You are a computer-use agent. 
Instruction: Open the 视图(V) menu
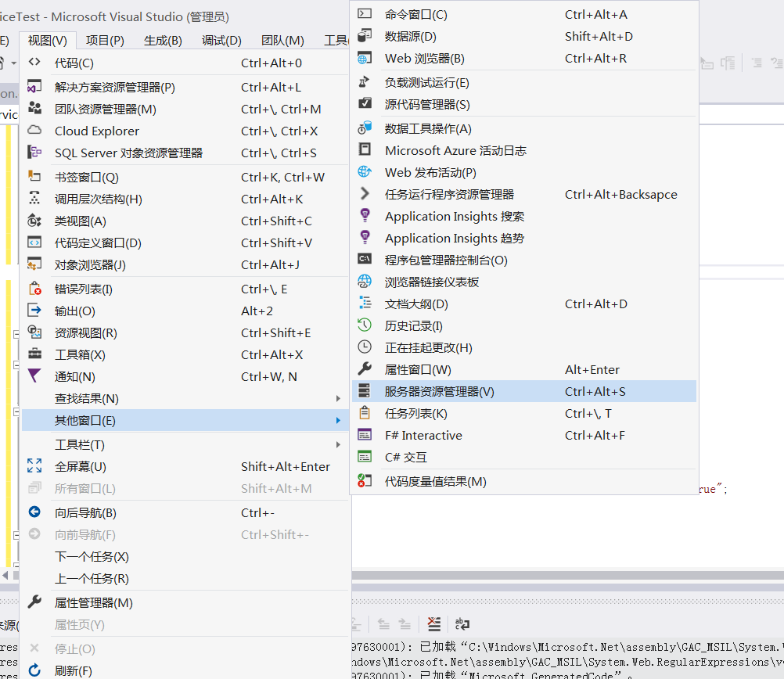click(x=48, y=41)
